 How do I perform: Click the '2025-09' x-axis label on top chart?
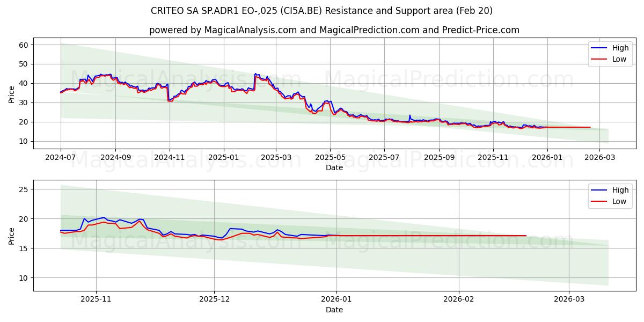click(439, 158)
